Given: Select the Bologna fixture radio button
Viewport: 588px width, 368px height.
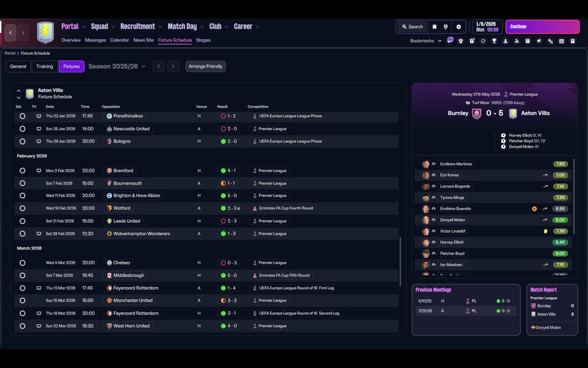Looking at the screenshot, I should coord(23,142).
